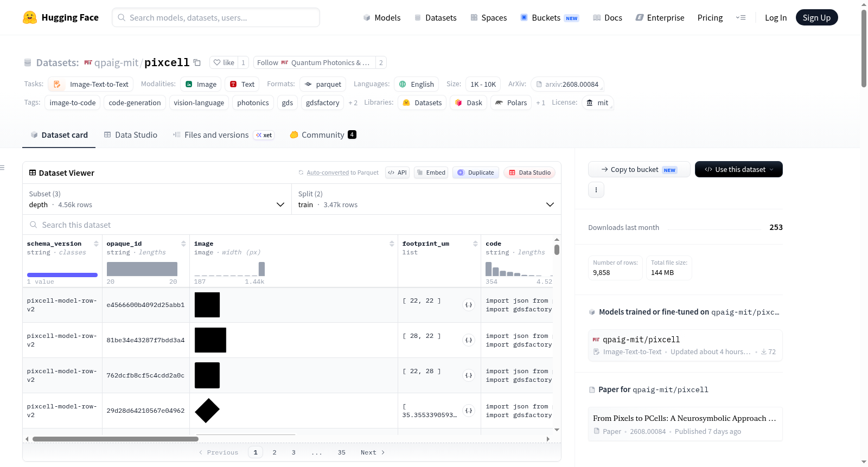This screenshot has height=467, width=868.
Task: Click the Hugging Face logo icon
Action: [30, 17]
